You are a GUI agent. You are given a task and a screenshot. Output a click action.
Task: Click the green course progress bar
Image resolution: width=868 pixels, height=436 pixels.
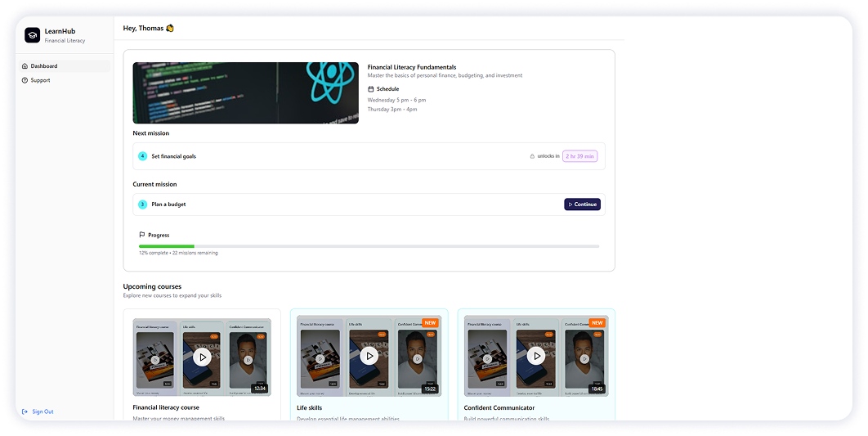pyautogui.click(x=167, y=245)
